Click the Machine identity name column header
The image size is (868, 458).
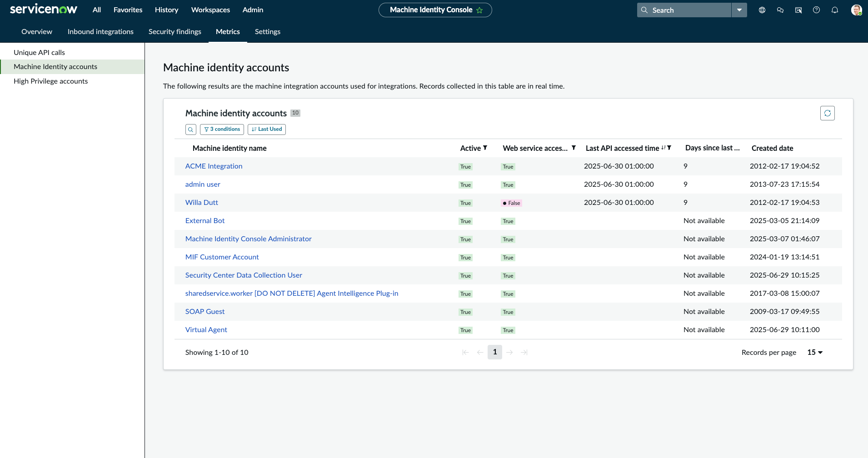point(229,148)
